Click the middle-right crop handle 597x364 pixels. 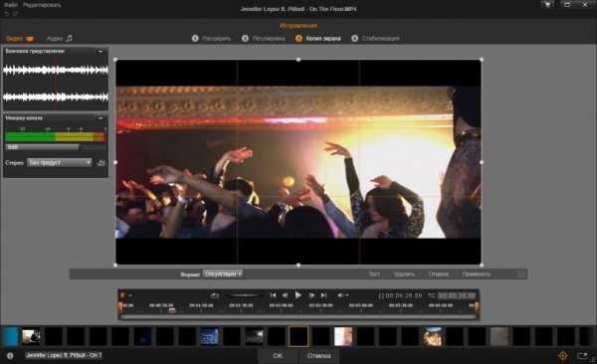(x=482, y=162)
